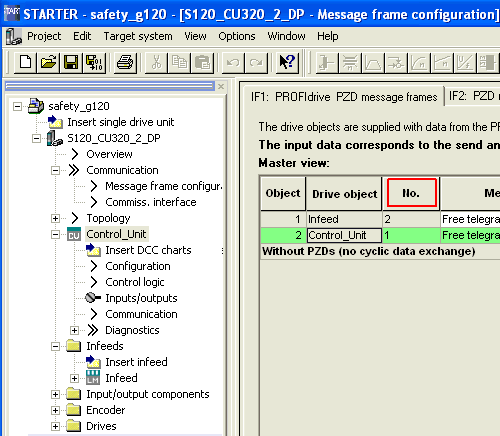500x436 pixels.
Task: Expand the Drives folder
Action: (x=55, y=426)
